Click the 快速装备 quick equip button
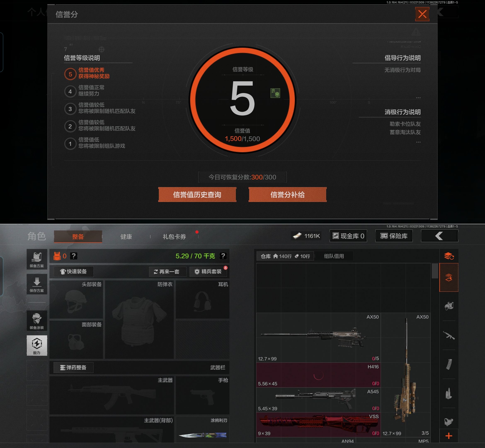Image resolution: width=485 pixels, height=448 pixels. tap(73, 271)
